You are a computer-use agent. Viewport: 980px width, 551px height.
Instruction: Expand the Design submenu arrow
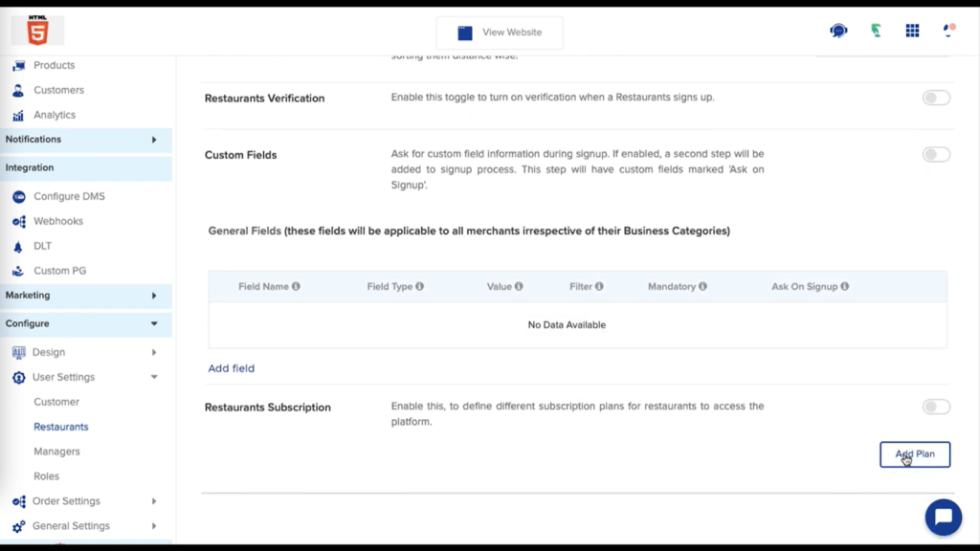[154, 352]
